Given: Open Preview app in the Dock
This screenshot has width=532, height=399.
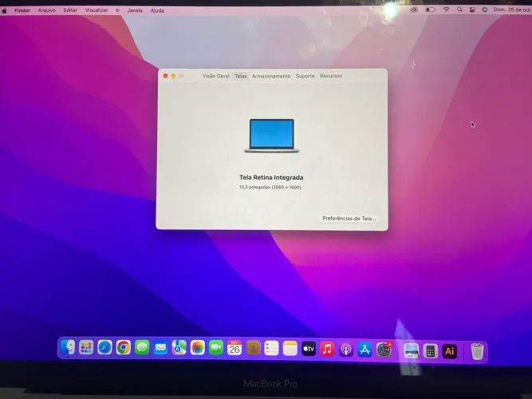Looking at the screenshot, I should (x=412, y=351).
